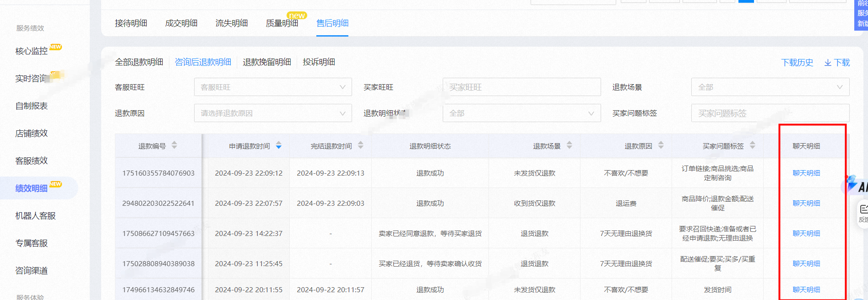The height and width of the screenshot is (300, 868).
Task: Open 聊天明细 for refund 175160355784076903
Action: click(806, 173)
